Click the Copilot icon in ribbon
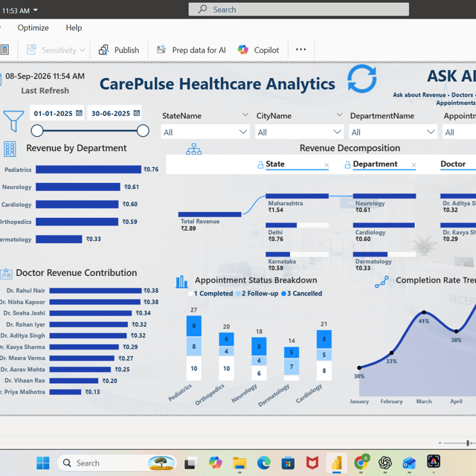The width and height of the screenshot is (476, 476). pos(243,50)
